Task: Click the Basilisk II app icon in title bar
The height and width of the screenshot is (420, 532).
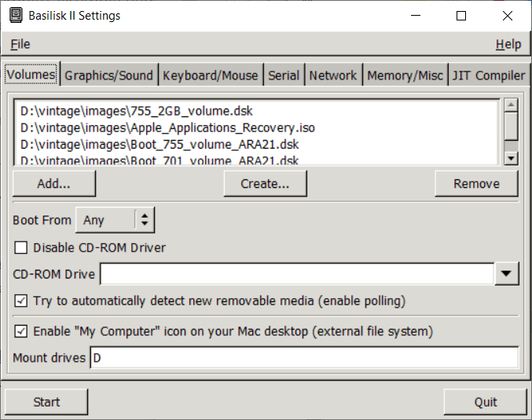Action: [x=16, y=16]
